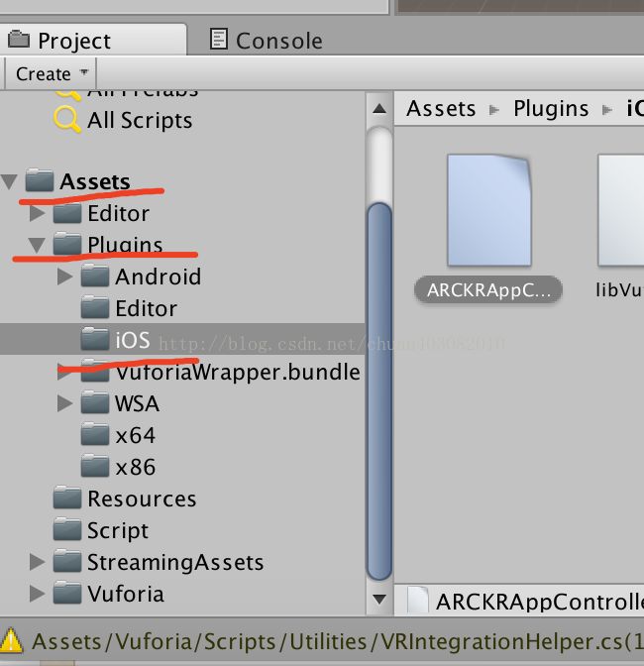The height and width of the screenshot is (666, 644).
Task: Select the Script folder icon
Action: [x=67, y=529]
